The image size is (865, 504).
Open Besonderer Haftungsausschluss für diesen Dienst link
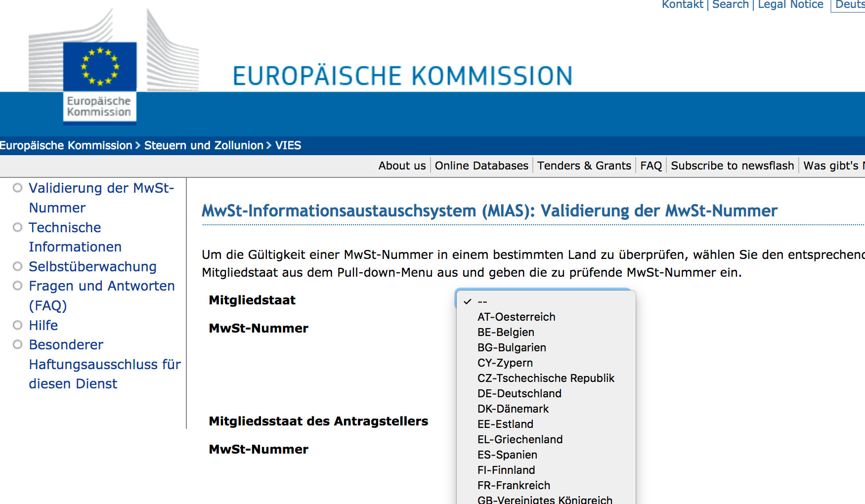pos(105,364)
